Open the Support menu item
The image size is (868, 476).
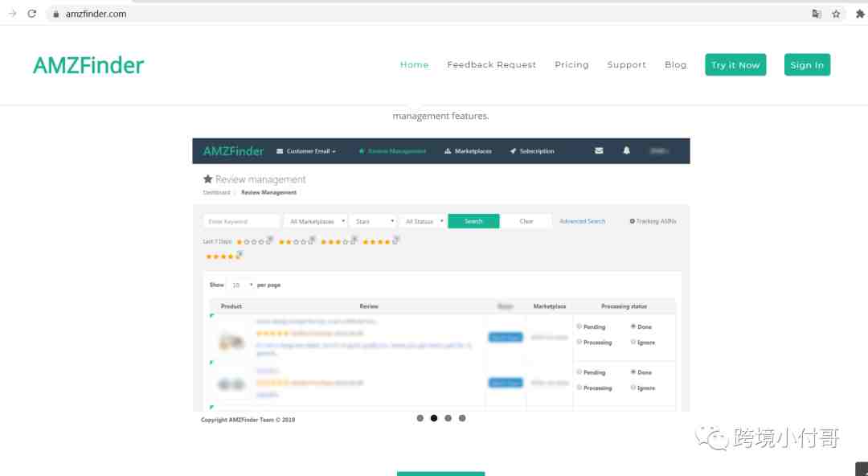click(627, 65)
